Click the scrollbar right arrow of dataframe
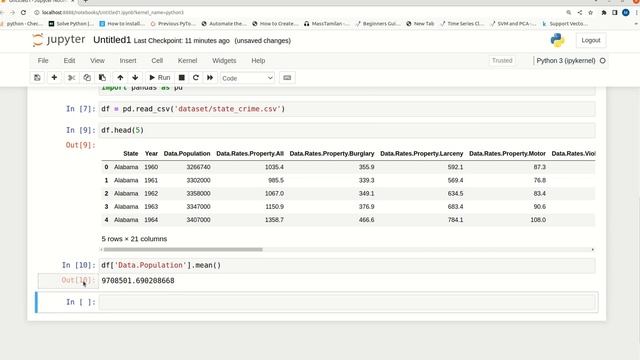 [x=593, y=249]
